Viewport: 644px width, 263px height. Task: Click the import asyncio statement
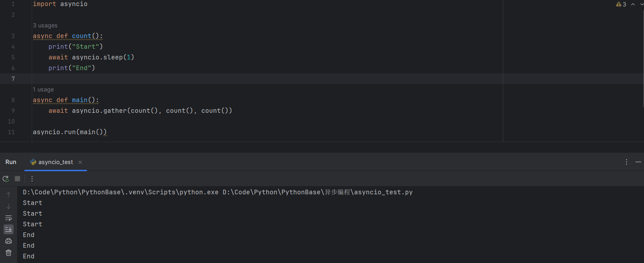[x=60, y=4]
